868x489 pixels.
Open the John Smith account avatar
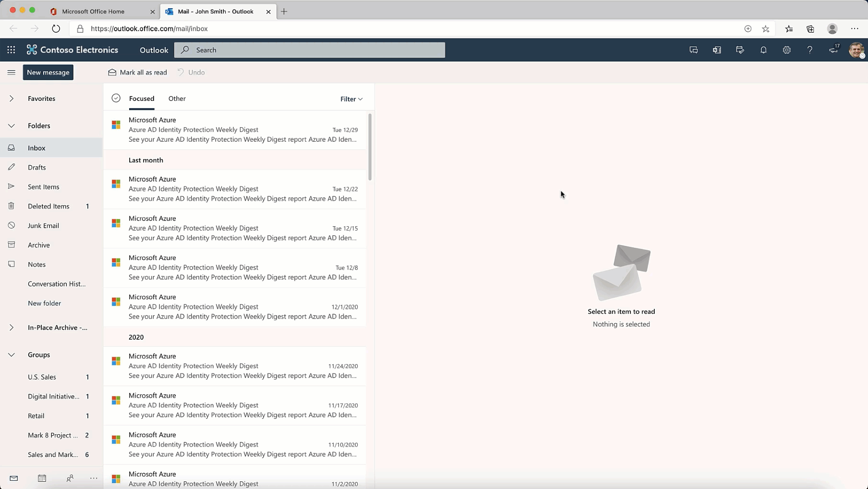click(856, 50)
